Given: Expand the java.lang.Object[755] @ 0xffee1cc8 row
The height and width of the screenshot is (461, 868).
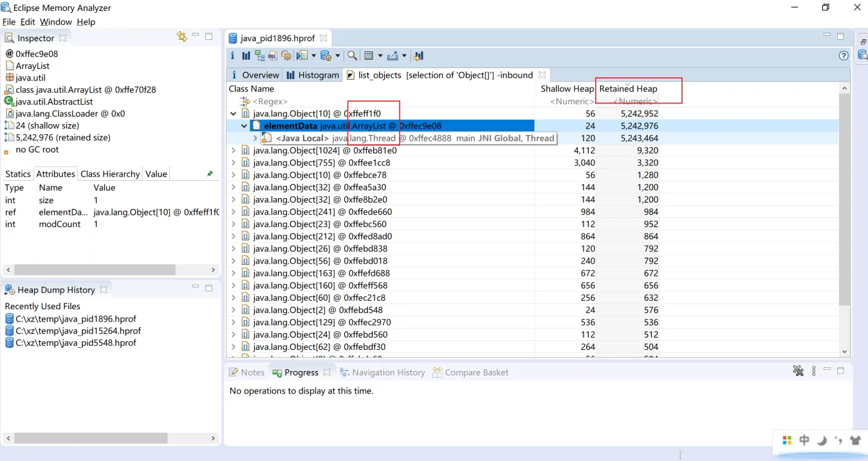Looking at the screenshot, I should 233,163.
